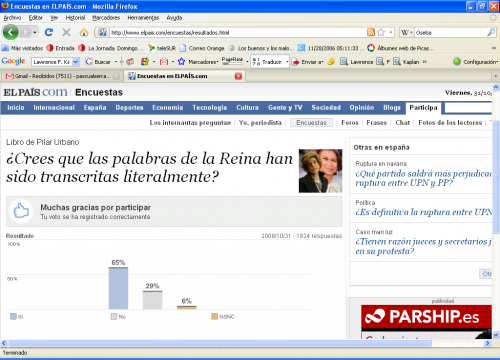Reload the page with the refresh icon
This screenshot has width=500, height=360.
49,32
